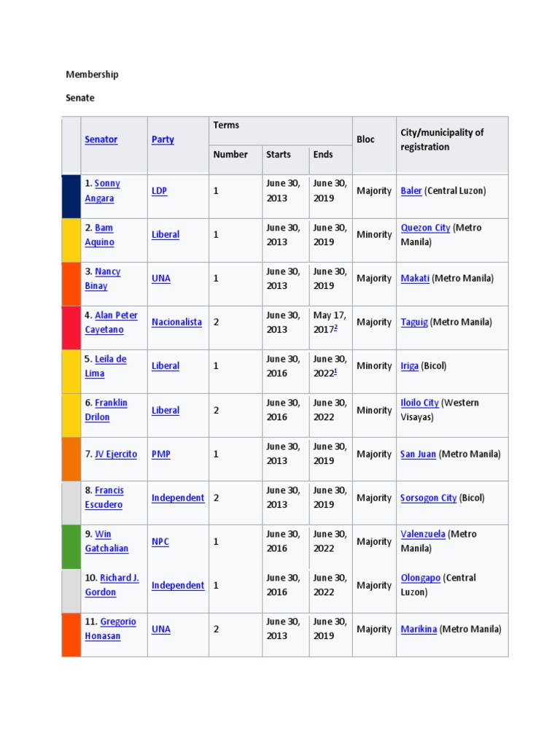Click the red party color cell for Cayetano

[71, 328]
